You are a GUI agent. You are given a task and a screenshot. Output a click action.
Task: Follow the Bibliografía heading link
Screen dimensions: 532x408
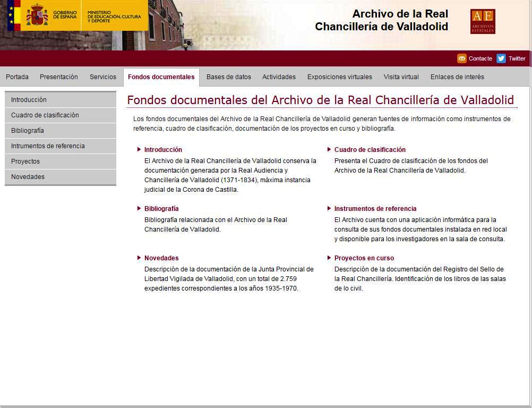pyautogui.click(x=161, y=209)
